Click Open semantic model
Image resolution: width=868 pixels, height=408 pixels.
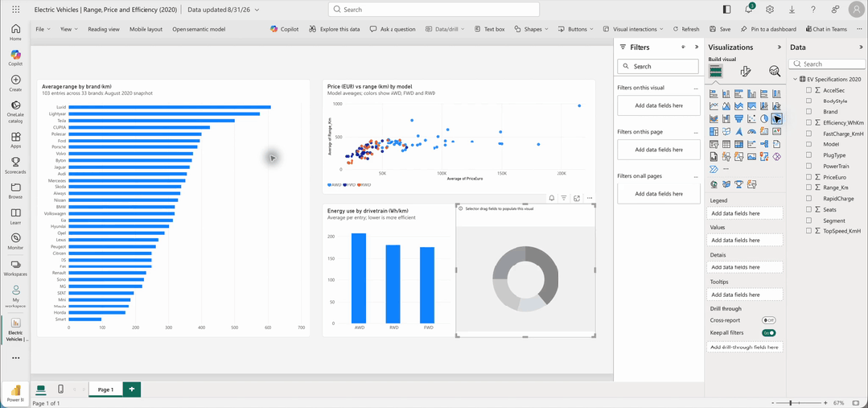[199, 29]
